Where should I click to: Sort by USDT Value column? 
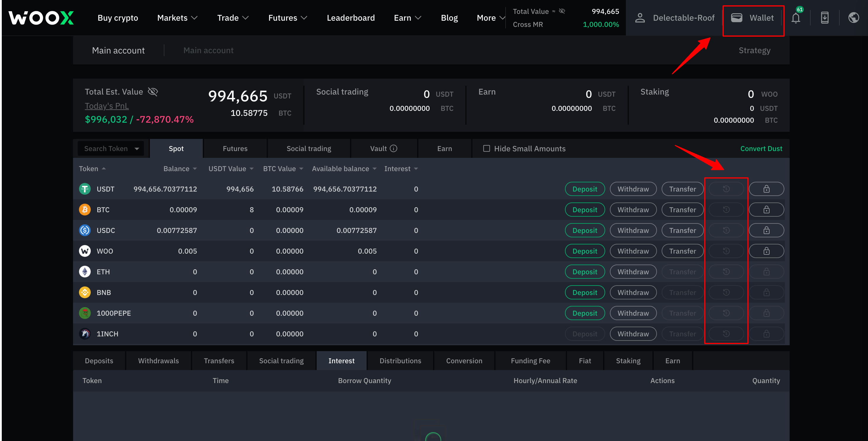231,169
